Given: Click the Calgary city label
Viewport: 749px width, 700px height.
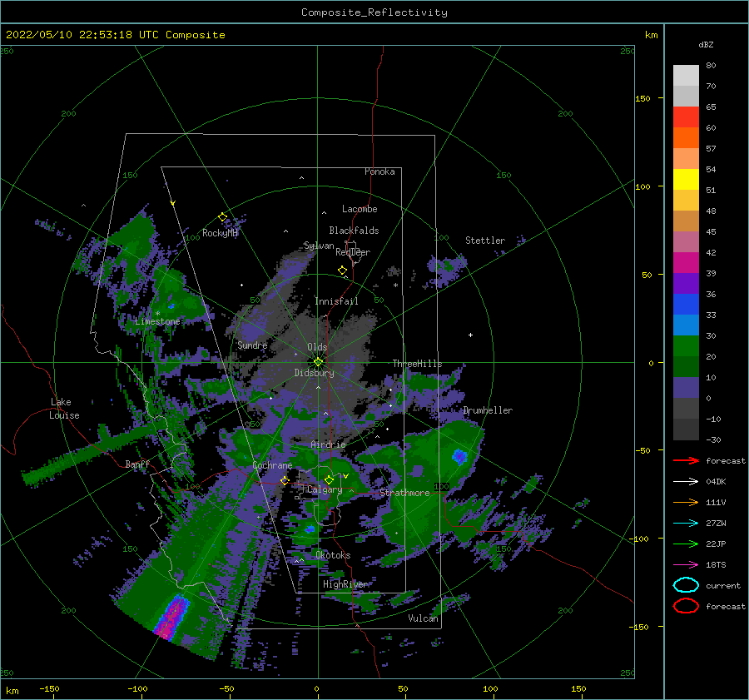Looking at the screenshot, I should pyautogui.click(x=325, y=489).
